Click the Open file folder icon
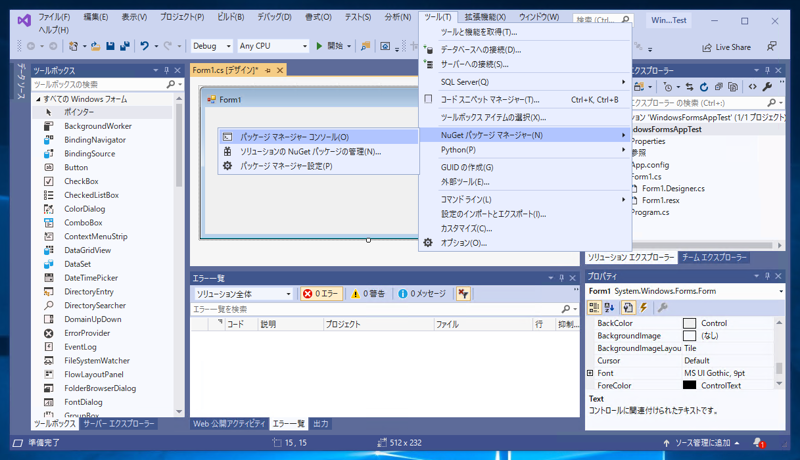 (95, 46)
